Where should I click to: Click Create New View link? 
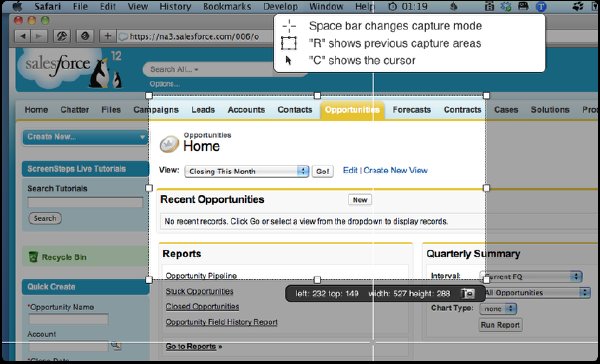pyautogui.click(x=395, y=170)
